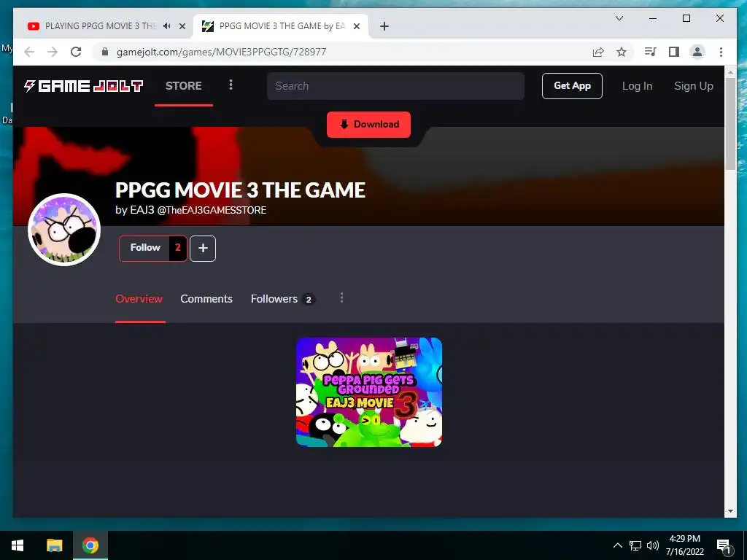Mute the YouTube tab audio icon
The image size is (747, 560).
(x=167, y=26)
